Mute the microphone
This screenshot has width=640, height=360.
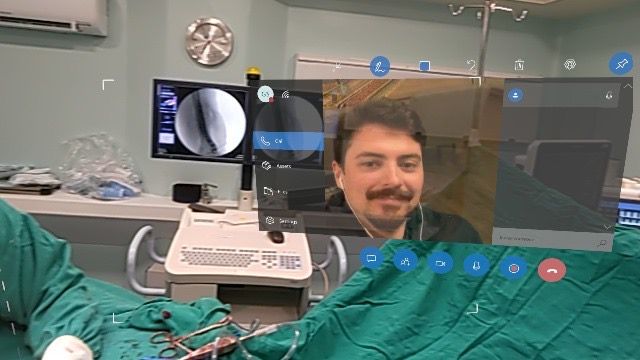tap(476, 266)
